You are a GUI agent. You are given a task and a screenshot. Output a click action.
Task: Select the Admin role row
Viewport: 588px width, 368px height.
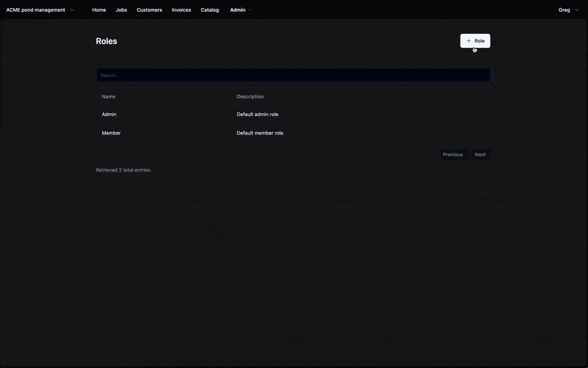pyautogui.click(x=293, y=115)
